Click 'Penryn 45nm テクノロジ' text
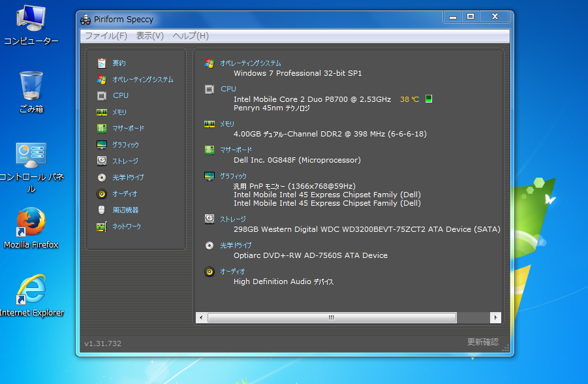Image resolution: width=588 pixels, height=384 pixels. pyautogui.click(x=271, y=108)
